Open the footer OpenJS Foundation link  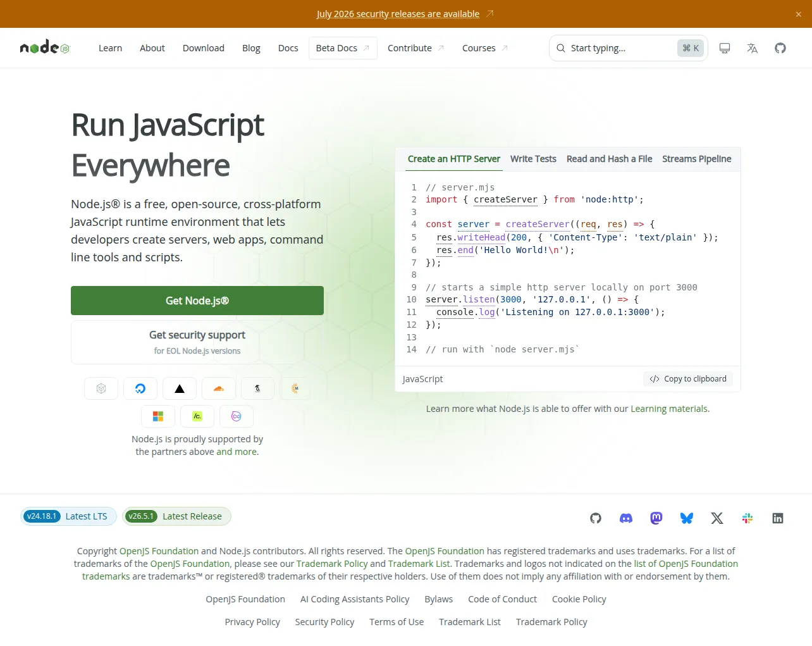pyautogui.click(x=245, y=599)
